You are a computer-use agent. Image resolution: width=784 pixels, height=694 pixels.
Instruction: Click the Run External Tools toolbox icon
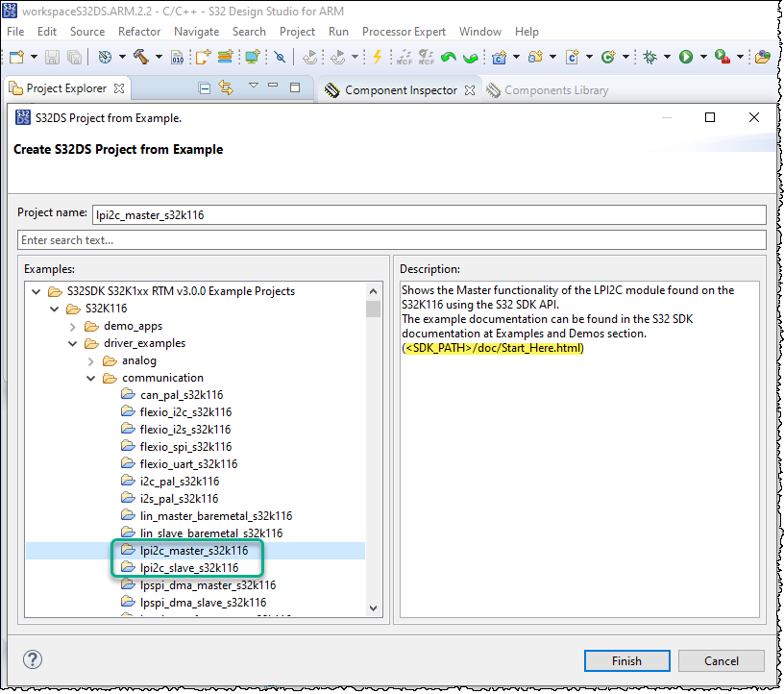(722, 57)
